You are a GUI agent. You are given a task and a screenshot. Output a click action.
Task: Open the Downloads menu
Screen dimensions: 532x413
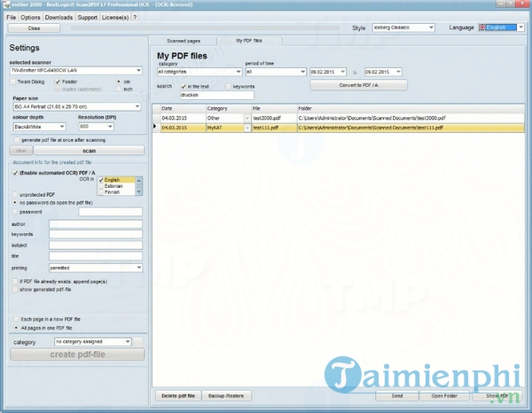pos(59,18)
